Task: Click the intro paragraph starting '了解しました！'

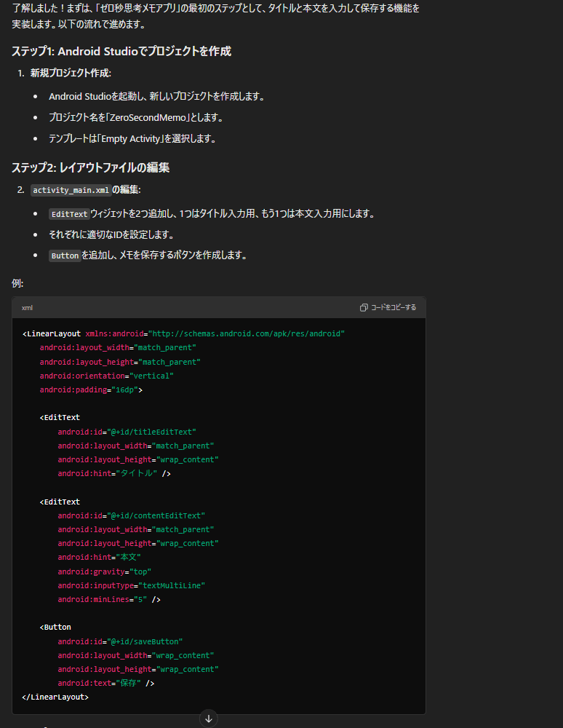Action: click(x=215, y=16)
